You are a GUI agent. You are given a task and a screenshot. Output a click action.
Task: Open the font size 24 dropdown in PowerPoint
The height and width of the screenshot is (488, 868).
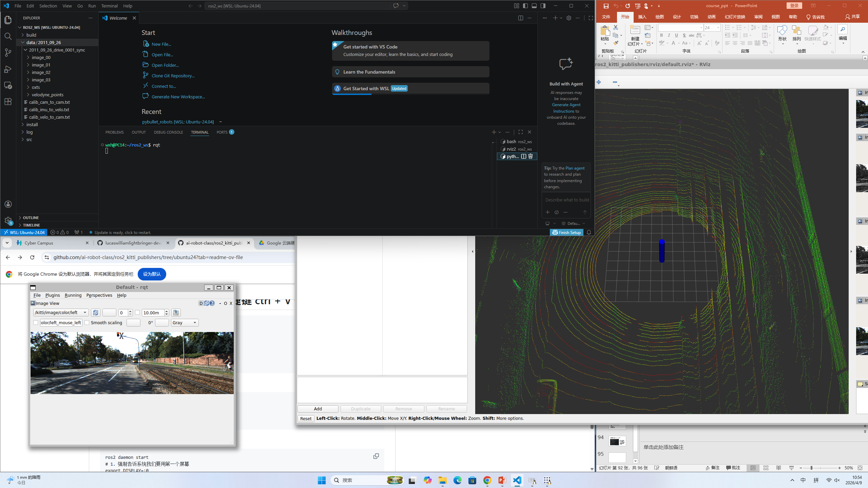[718, 28]
